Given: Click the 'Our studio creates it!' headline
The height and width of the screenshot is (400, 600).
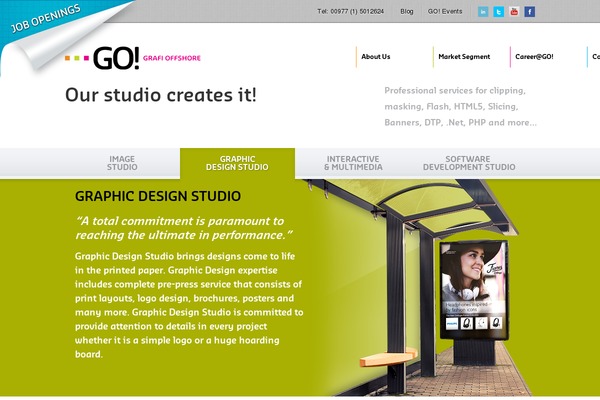Looking at the screenshot, I should pos(161,95).
